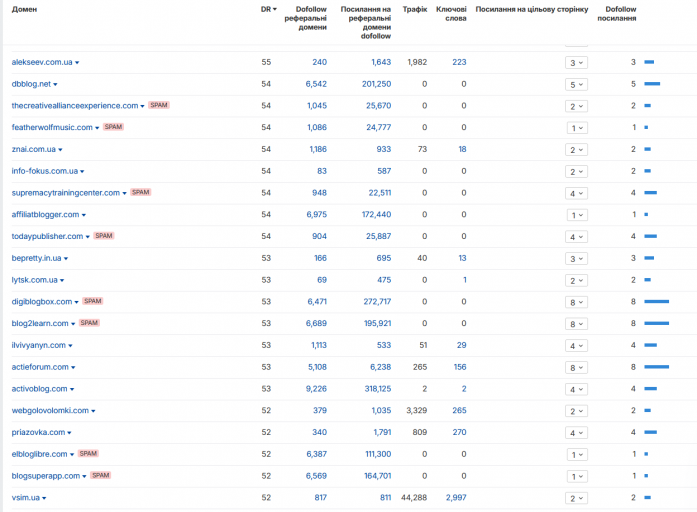This screenshot has width=697, height=512.
Task: Open target links dropdown for dbblog.net
Action: click(x=577, y=84)
